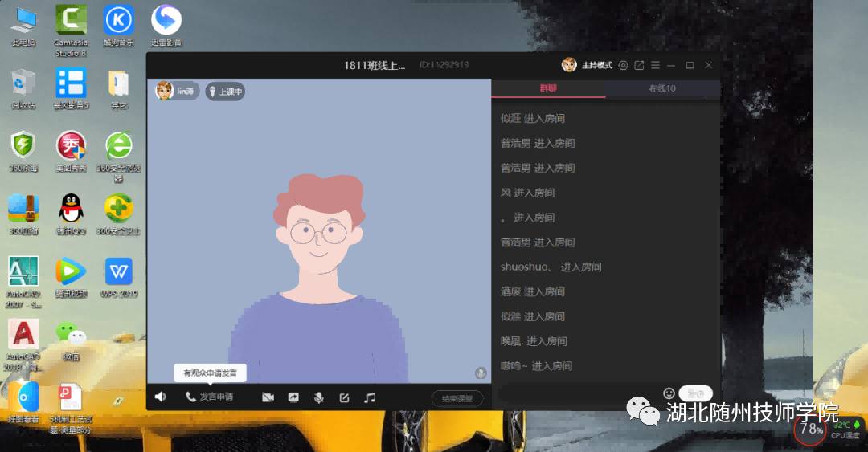Image resolution: width=868 pixels, height=452 pixels.
Task: Open the lin涛 presenter profile badge
Action: [x=176, y=91]
